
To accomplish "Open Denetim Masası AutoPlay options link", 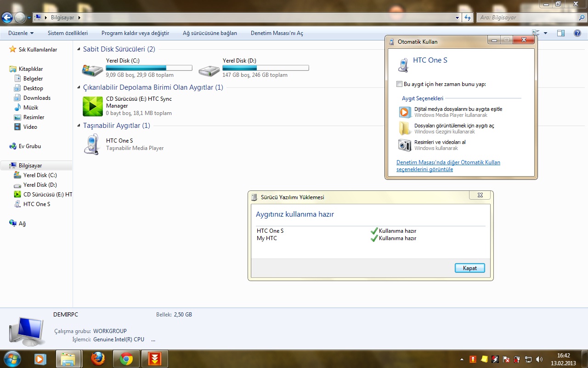I will 448,166.
